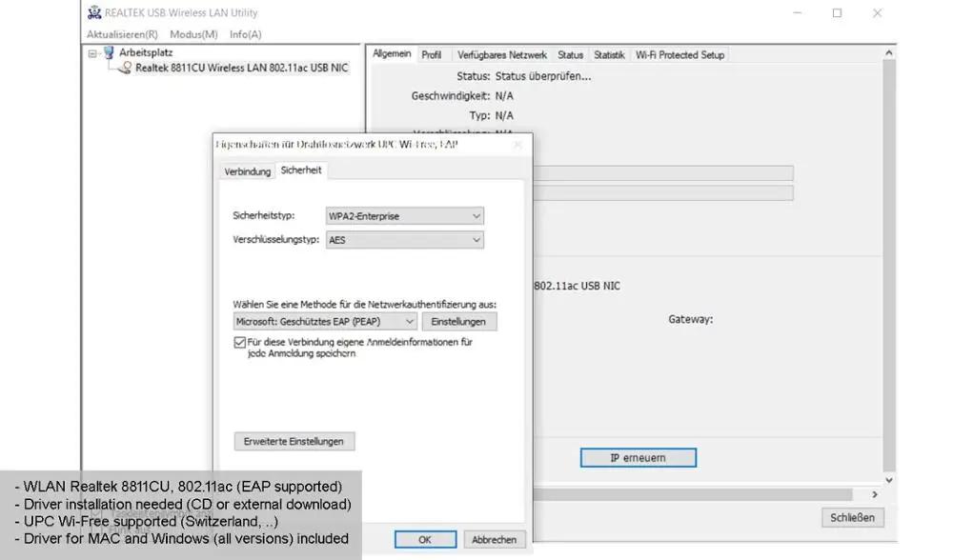Confirm the dialog with OK
This screenshot has height=560, width=953.
click(x=425, y=539)
